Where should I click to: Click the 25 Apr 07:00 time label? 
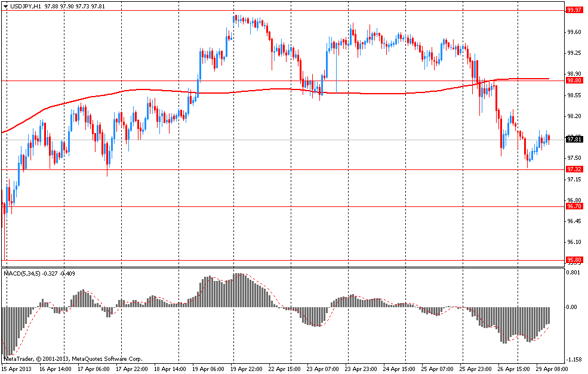(x=438, y=369)
